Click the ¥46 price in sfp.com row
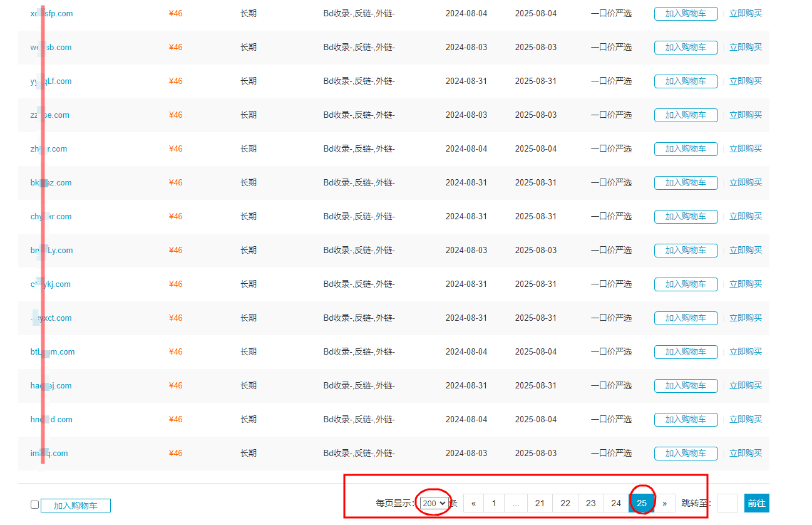This screenshot has height=525, width=812. click(x=175, y=13)
